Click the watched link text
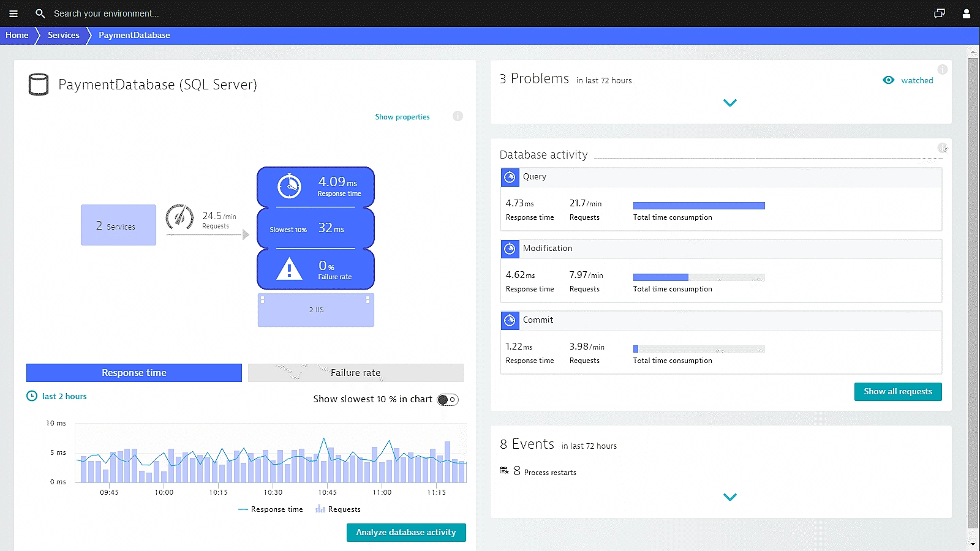This screenshot has width=980, height=551. point(917,80)
